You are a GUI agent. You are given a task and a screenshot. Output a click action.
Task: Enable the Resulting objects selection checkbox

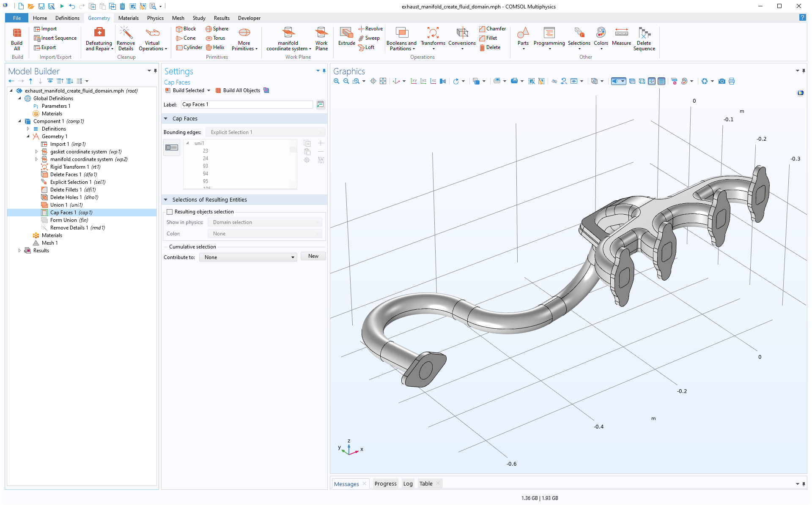(170, 211)
